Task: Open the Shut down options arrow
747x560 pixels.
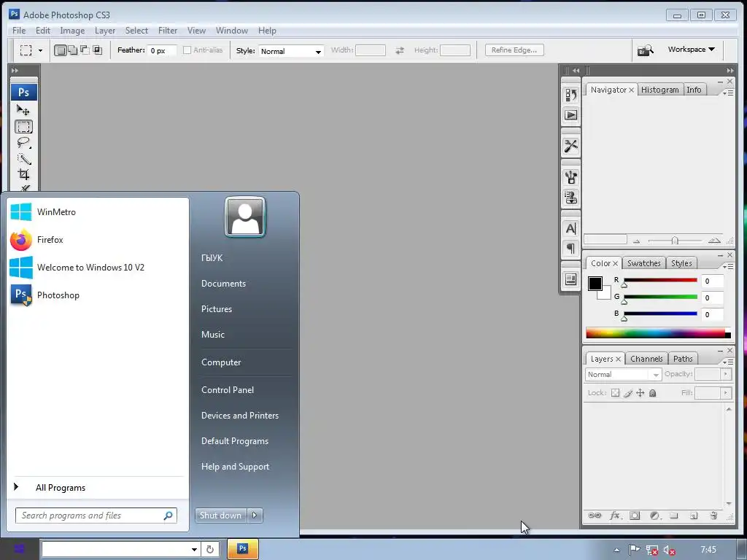Action: 255,516
